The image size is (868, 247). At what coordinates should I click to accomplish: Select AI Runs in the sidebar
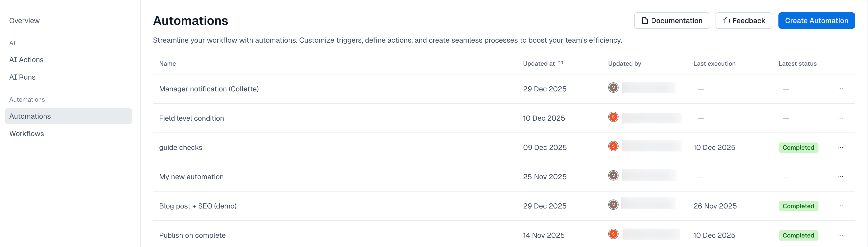pos(22,77)
